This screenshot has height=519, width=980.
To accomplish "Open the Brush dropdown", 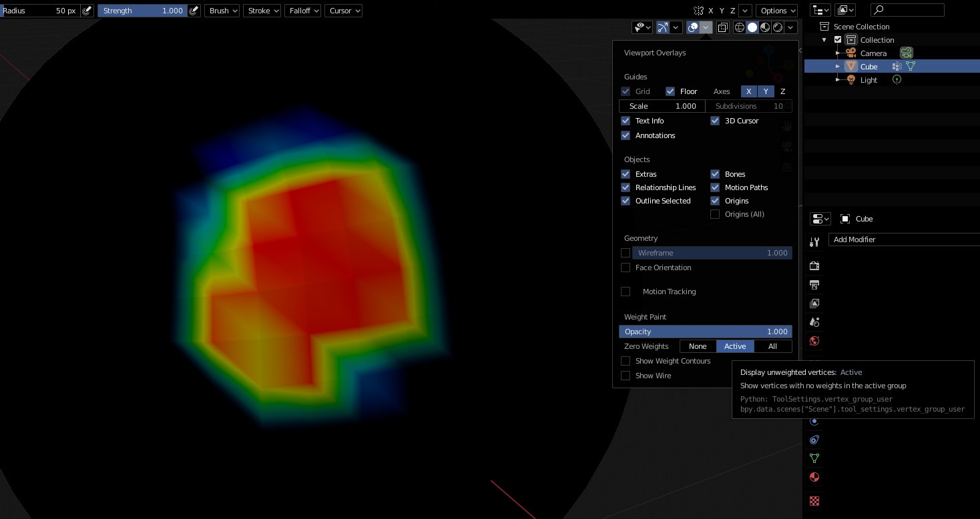I will click(x=222, y=11).
